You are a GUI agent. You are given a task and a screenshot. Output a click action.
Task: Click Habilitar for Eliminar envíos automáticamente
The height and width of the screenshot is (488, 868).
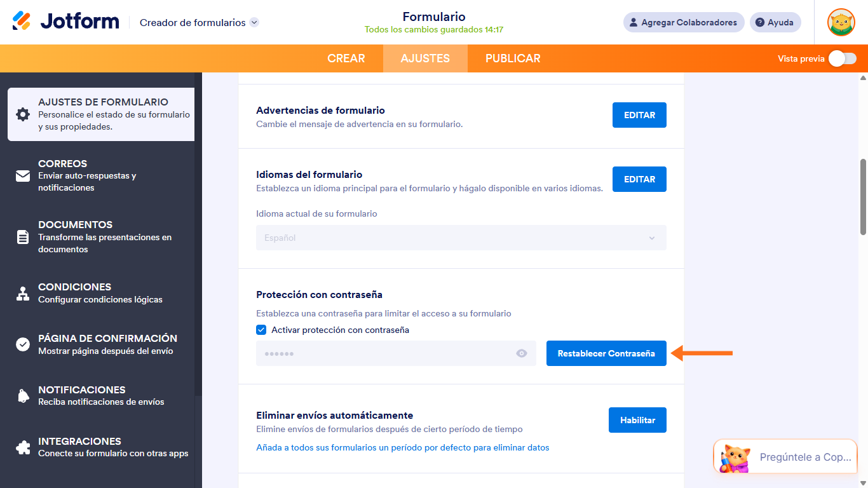pyautogui.click(x=637, y=419)
